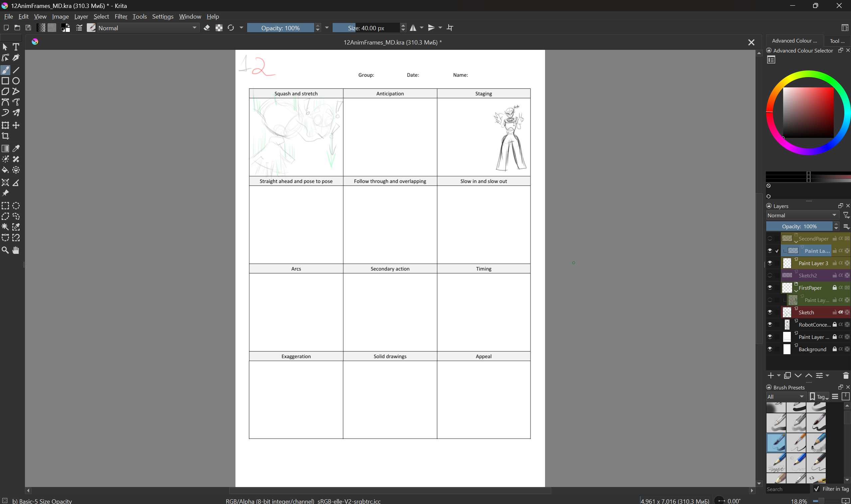Select the Crop tool
The height and width of the screenshot is (504, 851).
pyautogui.click(x=5, y=136)
